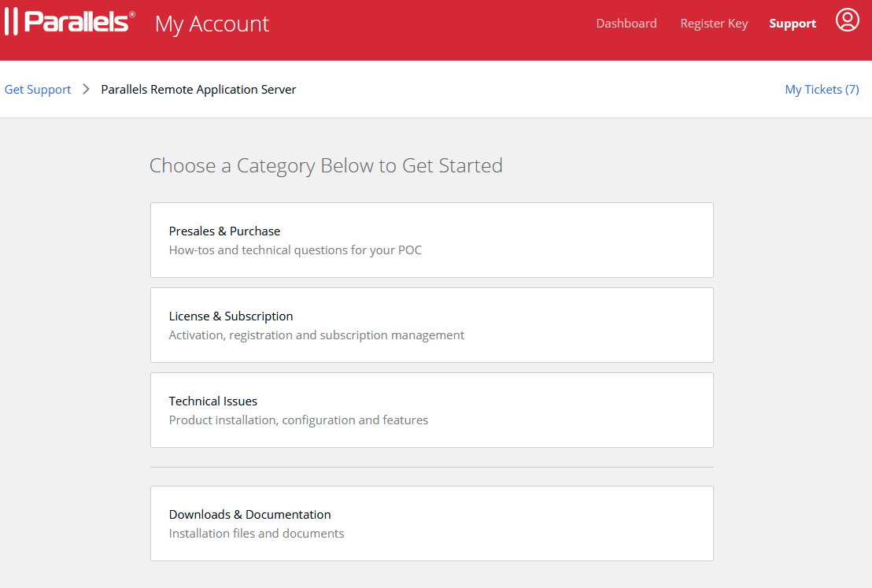This screenshot has height=588, width=872.
Task: Open the Register Key page
Action: pos(714,24)
